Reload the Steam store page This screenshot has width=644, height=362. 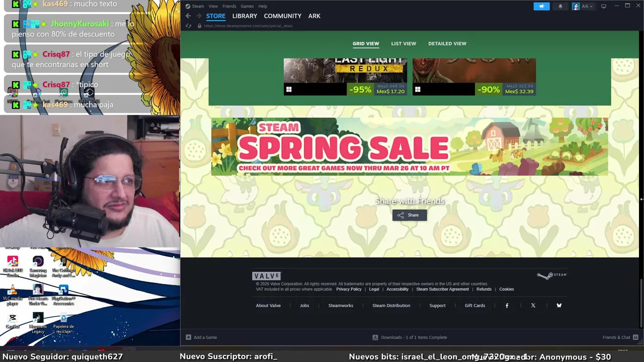[189, 26]
